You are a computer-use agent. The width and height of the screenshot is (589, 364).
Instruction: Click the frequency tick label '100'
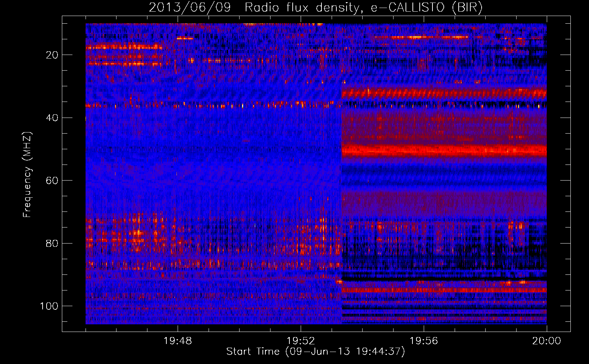(49, 306)
